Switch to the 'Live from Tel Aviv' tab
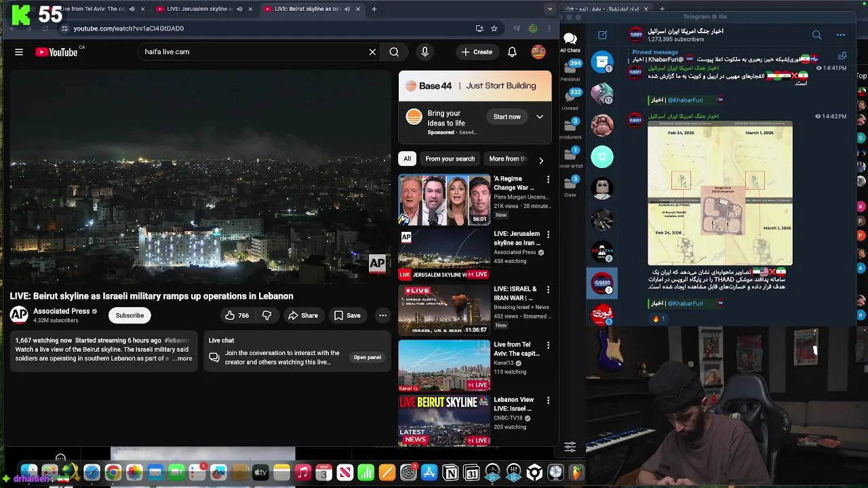 tap(94, 9)
